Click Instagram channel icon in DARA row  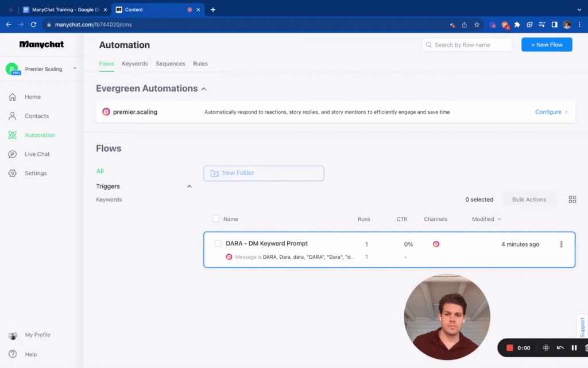436,244
